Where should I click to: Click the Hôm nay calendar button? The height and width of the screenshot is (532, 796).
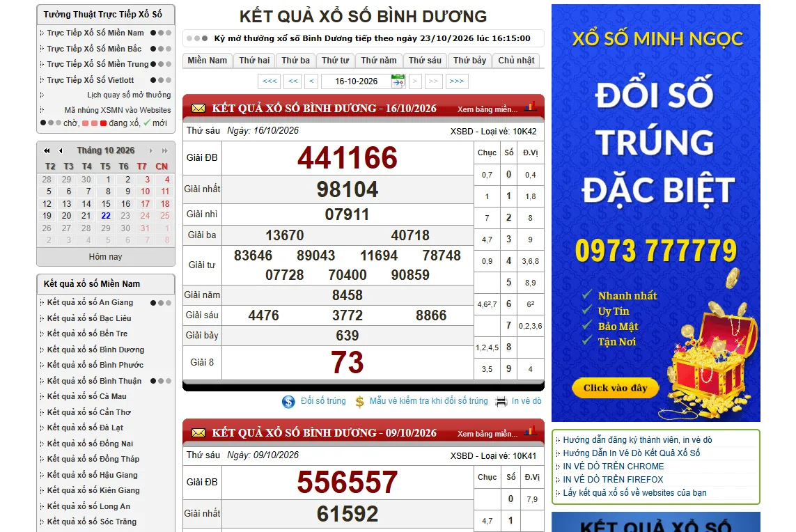pos(106,257)
